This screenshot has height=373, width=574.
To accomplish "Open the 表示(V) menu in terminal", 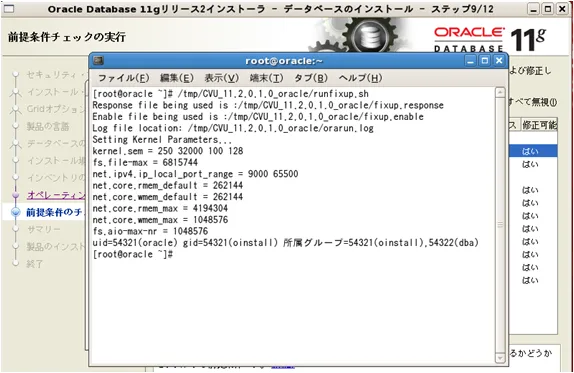I will point(221,78).
